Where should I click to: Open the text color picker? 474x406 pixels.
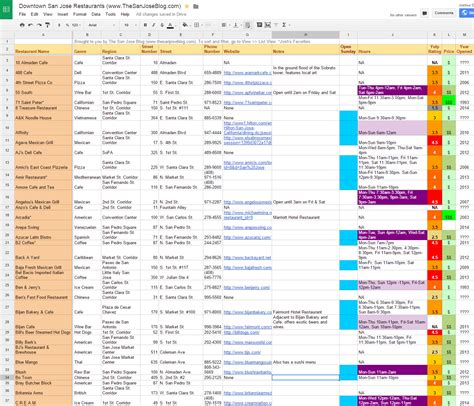[170, 25]
